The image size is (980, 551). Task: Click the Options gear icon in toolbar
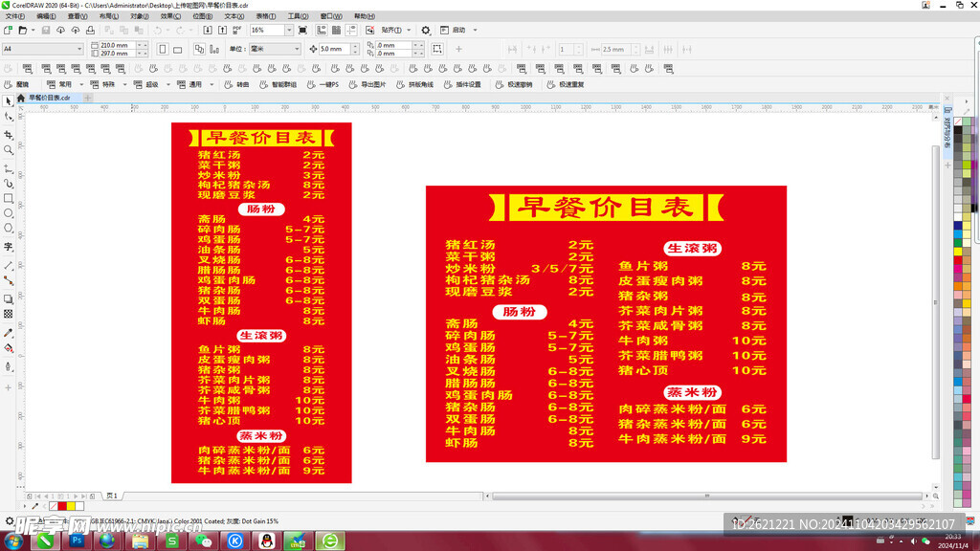pos(426,31)
